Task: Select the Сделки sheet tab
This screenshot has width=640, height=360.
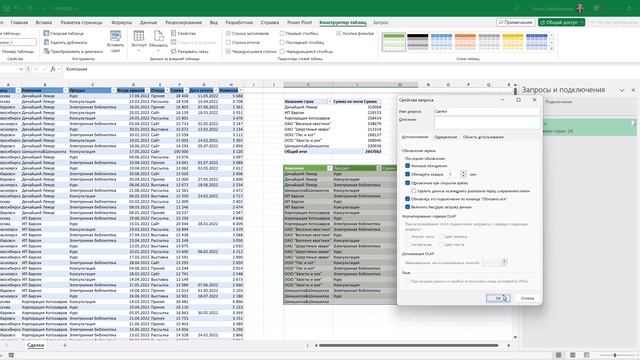Action: tap(36, 345)
